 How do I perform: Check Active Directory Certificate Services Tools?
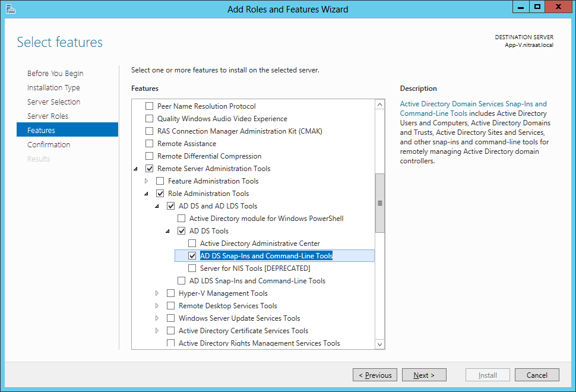pos(170,331)
